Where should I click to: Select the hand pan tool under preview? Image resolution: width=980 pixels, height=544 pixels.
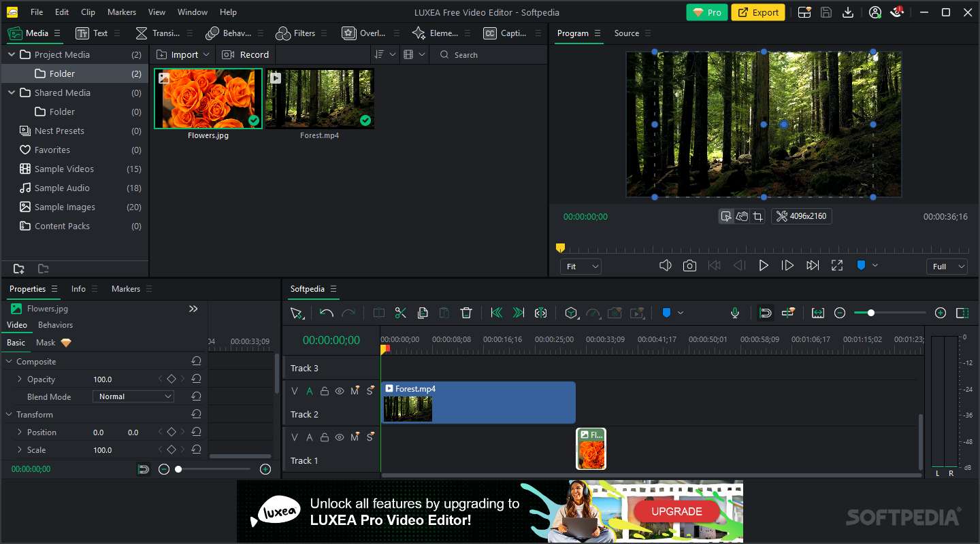742,216
